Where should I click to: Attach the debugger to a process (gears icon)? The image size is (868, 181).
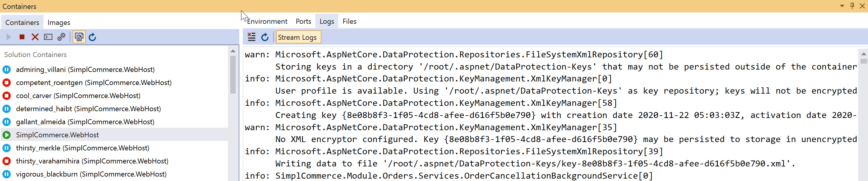61,37
